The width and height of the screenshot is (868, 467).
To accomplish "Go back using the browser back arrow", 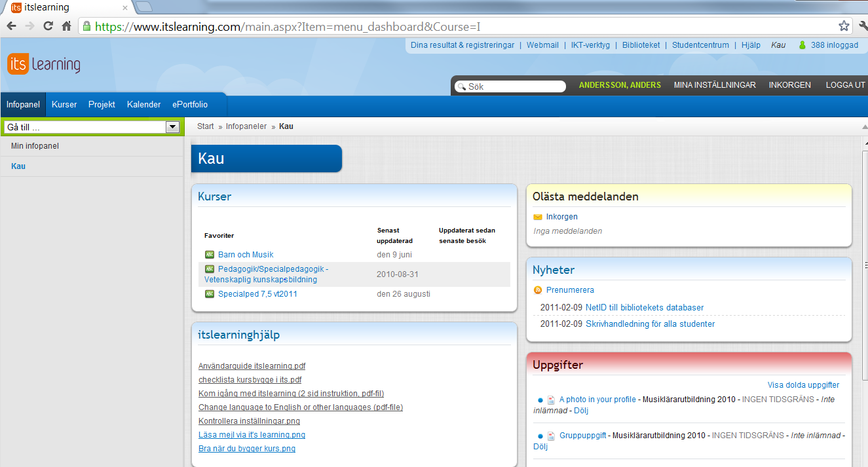I will click(x=11, y=26).
